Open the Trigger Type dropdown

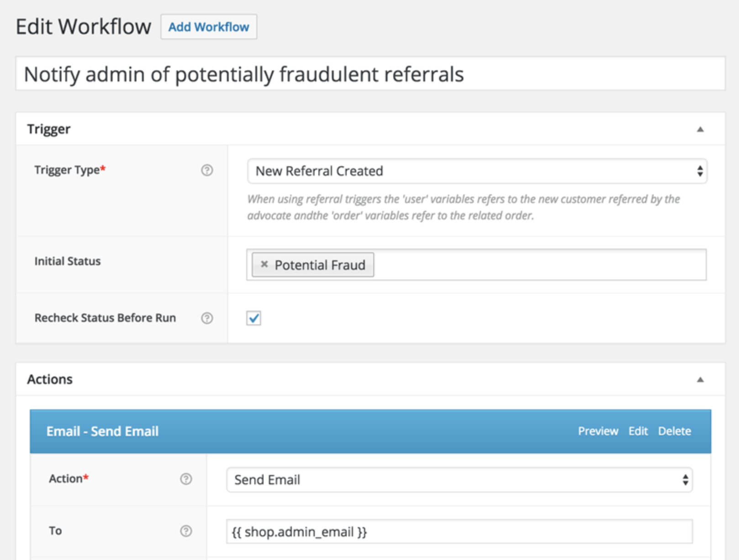click(477, 171)
